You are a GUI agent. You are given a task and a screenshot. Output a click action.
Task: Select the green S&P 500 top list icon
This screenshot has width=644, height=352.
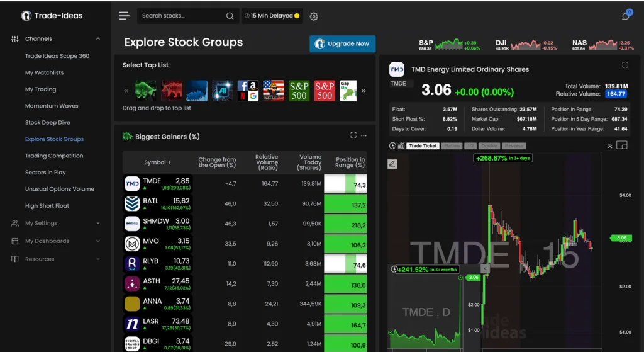299,91
